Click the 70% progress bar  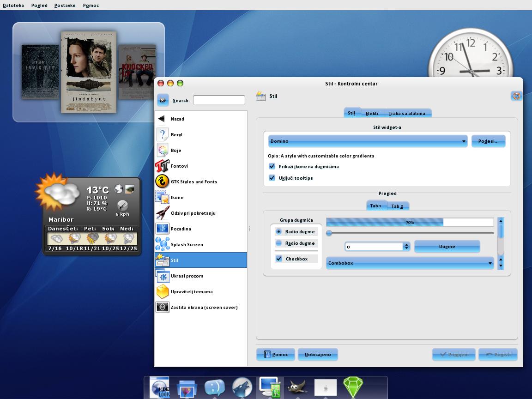[x=410, y=222]
